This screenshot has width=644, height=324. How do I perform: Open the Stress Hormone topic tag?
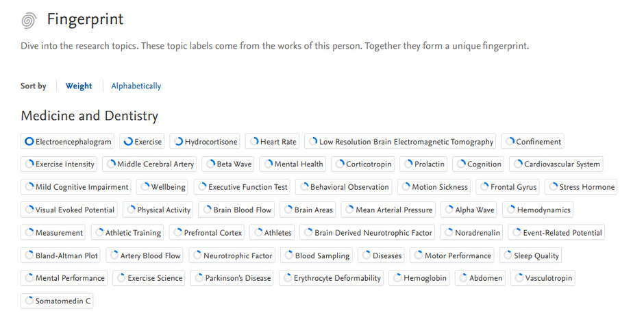tap(581, 187)
